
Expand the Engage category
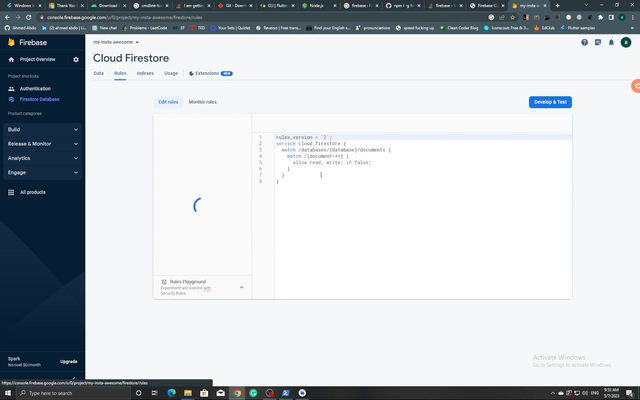coord(42,172)
